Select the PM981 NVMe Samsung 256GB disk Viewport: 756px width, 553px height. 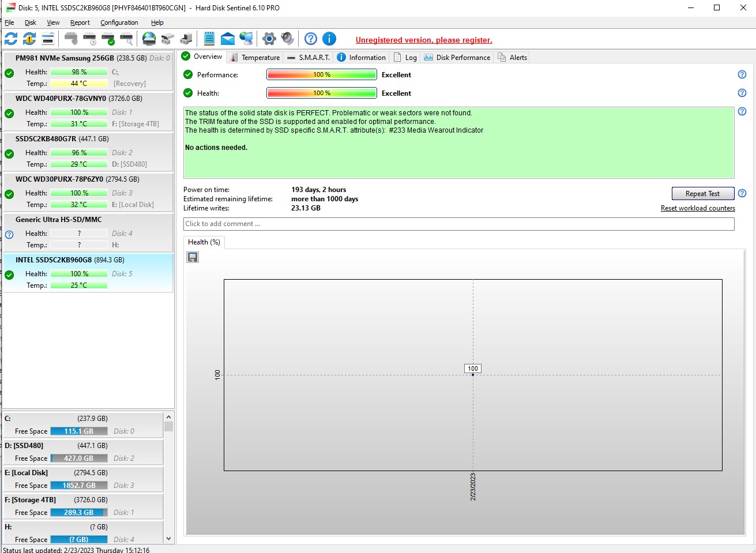pos(88,71)
